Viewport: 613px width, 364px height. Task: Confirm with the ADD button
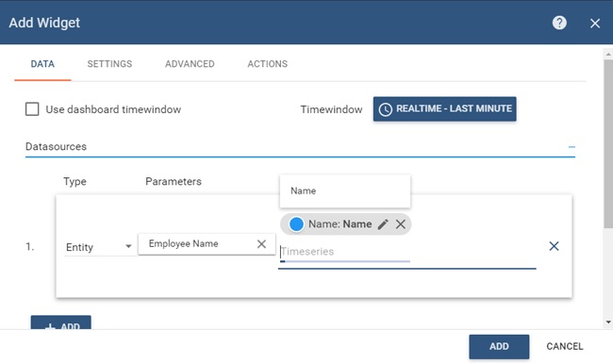pos(499,346)
